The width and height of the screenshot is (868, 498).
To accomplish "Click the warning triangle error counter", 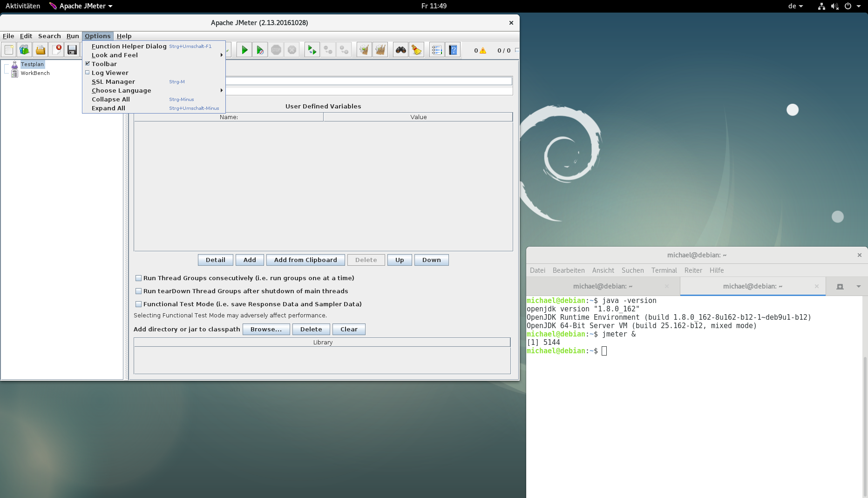I will tap(483, 50).
